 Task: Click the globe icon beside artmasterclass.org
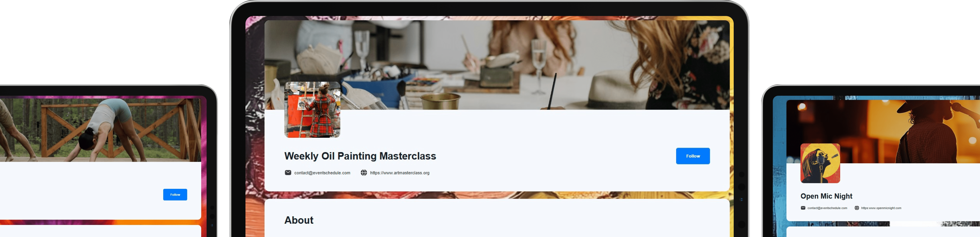(x=364, y=173)
